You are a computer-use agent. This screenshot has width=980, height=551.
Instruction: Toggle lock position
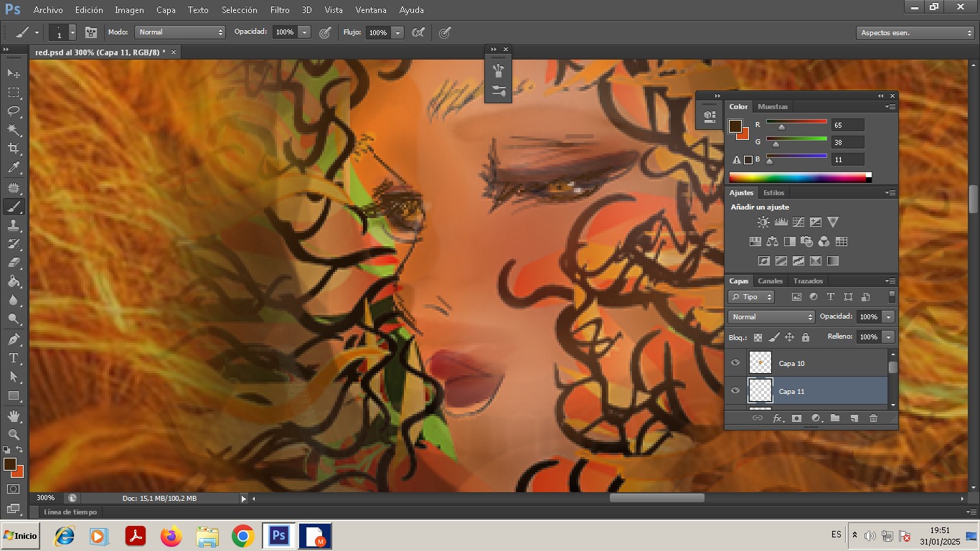[x=789, y=337]
